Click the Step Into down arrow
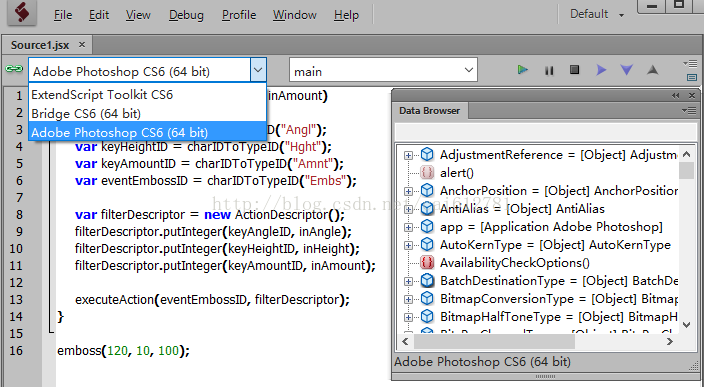Image resolution: width=704 pixels, height=387 pixels. (626, 70)
